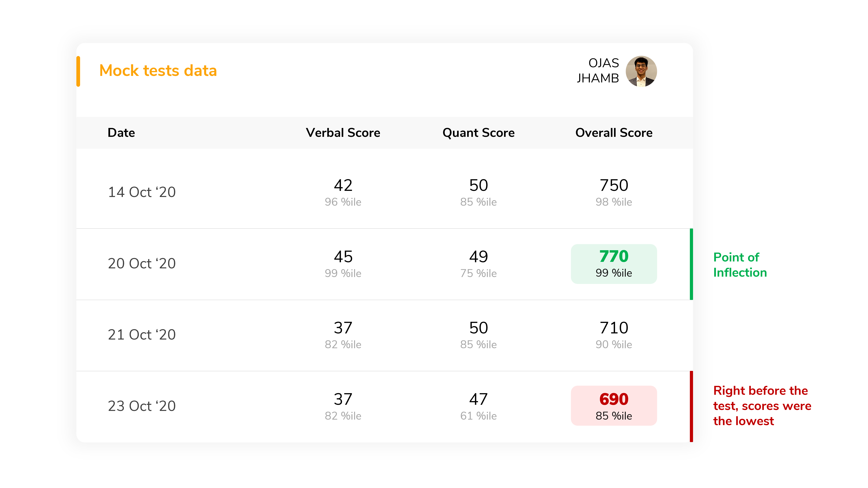This screenshot has width=868, height=488.
Task: Click the Point of Inflection label
Action: pos(740,265)
